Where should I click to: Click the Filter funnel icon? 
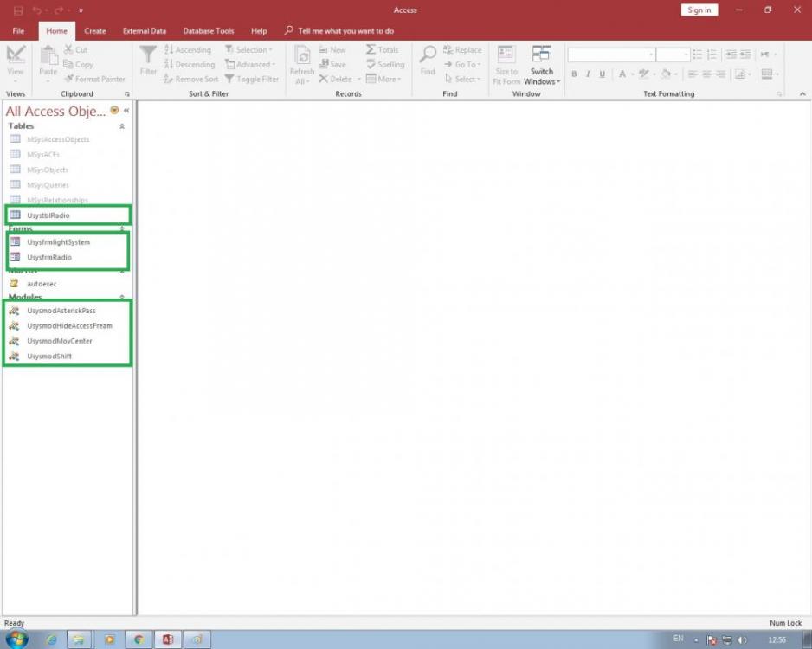[x=147, y=55]
